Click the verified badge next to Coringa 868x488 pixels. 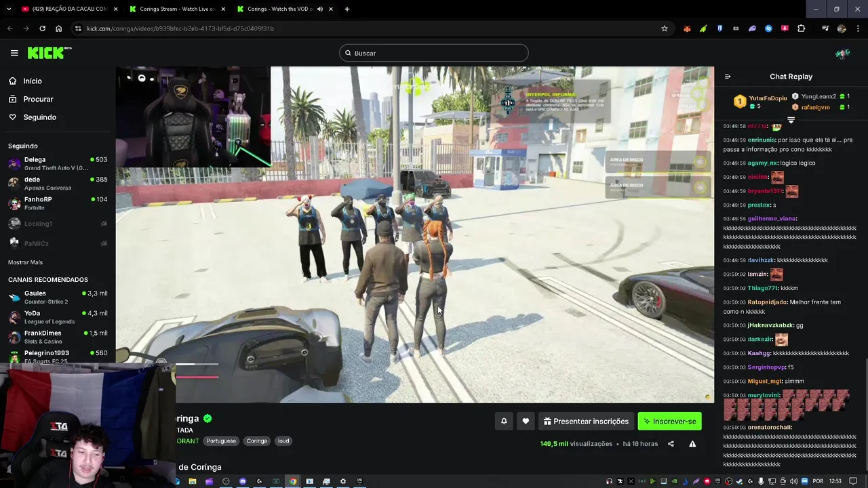[x=208, y=418]
